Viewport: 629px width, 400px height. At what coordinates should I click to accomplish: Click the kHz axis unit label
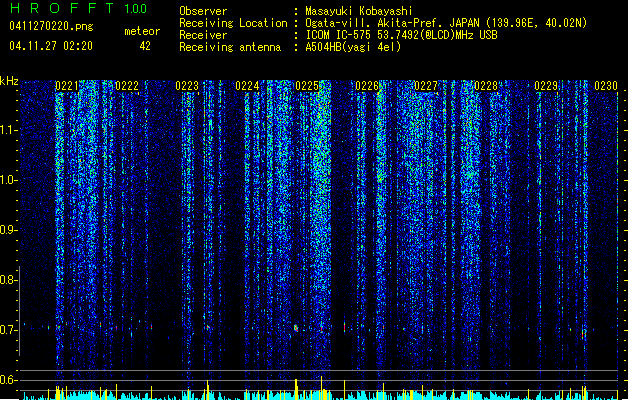tap(9, 81)
